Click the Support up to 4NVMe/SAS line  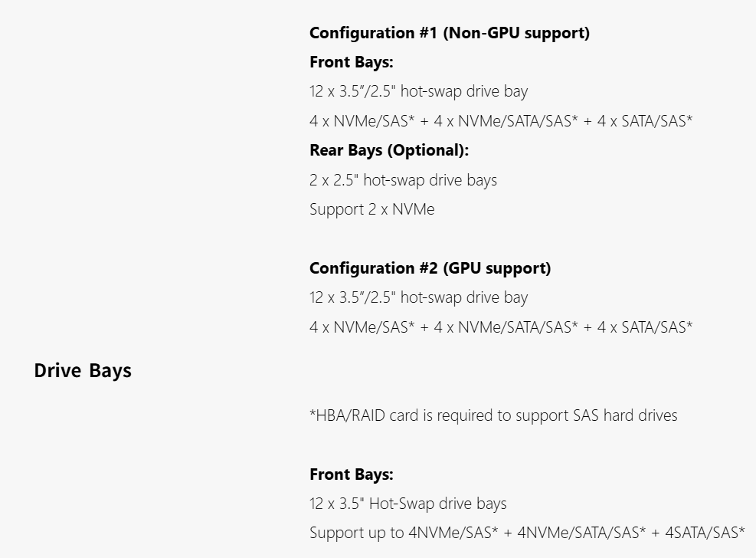[526, 533]
